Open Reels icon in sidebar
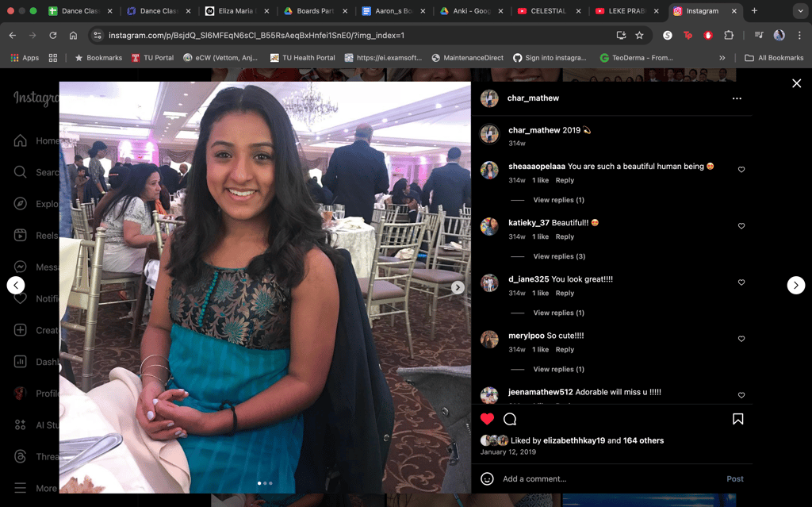Image resolution: width=812 pixels, height=507 pixels. 20,236
